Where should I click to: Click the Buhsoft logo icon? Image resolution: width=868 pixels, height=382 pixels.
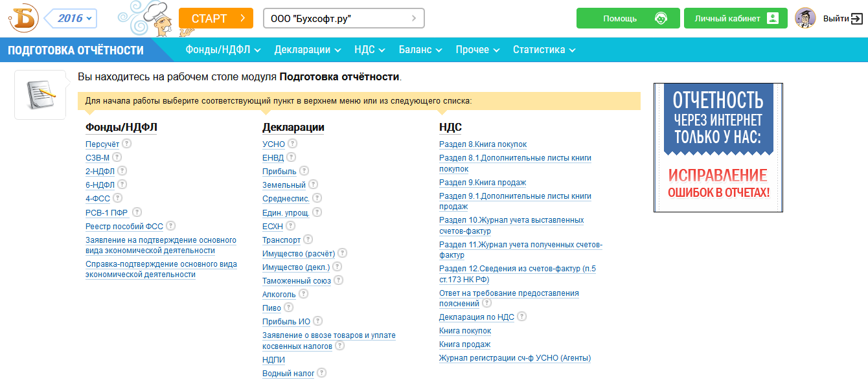click(x=23, y=18)
